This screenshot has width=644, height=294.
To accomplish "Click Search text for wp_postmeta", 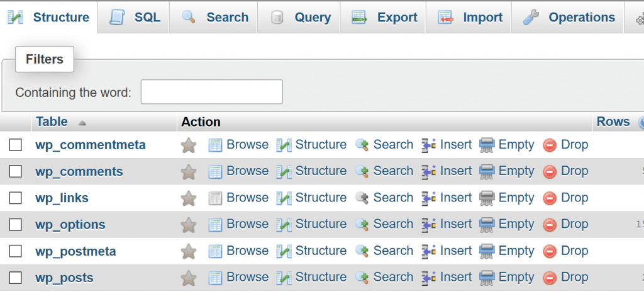I will click(x=394, y=251).
